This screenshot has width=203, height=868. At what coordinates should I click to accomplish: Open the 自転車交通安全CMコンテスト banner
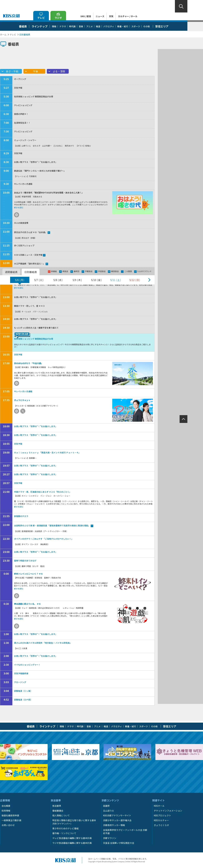127,752
